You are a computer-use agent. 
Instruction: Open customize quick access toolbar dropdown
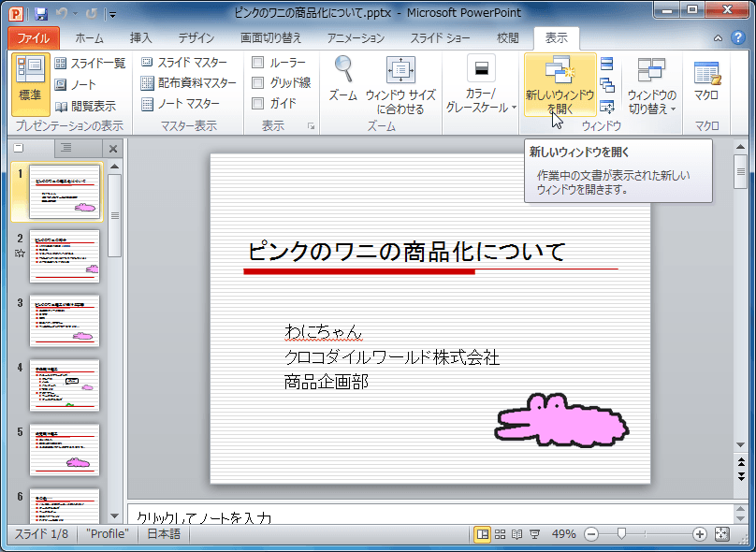(x=112, y=14)
